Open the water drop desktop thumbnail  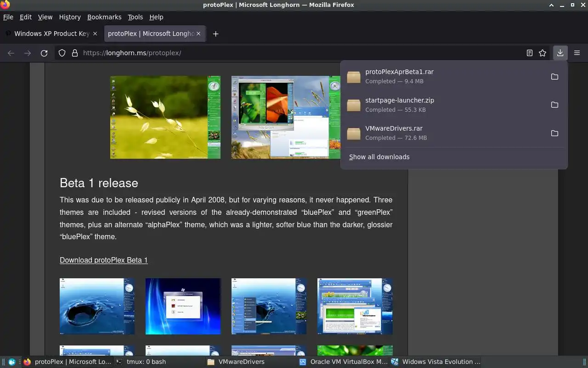[x=97, y=306]
